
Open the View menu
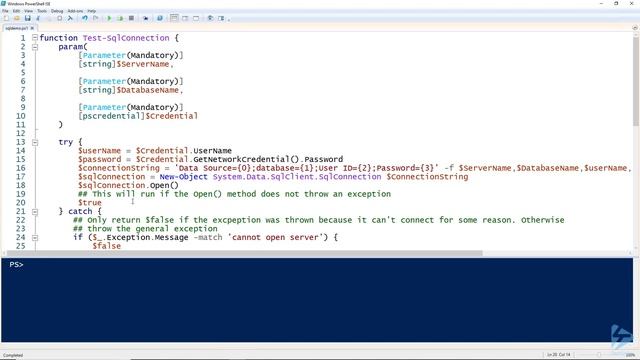(28, 11)
